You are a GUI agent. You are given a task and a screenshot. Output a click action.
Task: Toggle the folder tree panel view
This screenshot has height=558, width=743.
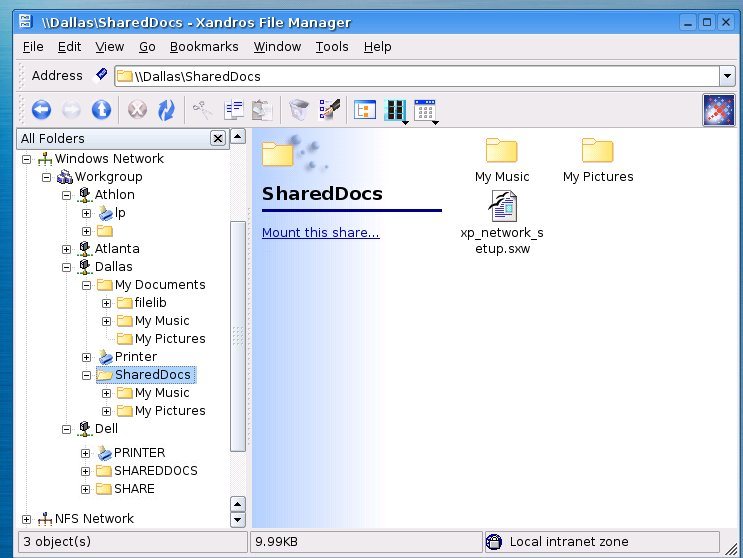[x=364, y=109]
